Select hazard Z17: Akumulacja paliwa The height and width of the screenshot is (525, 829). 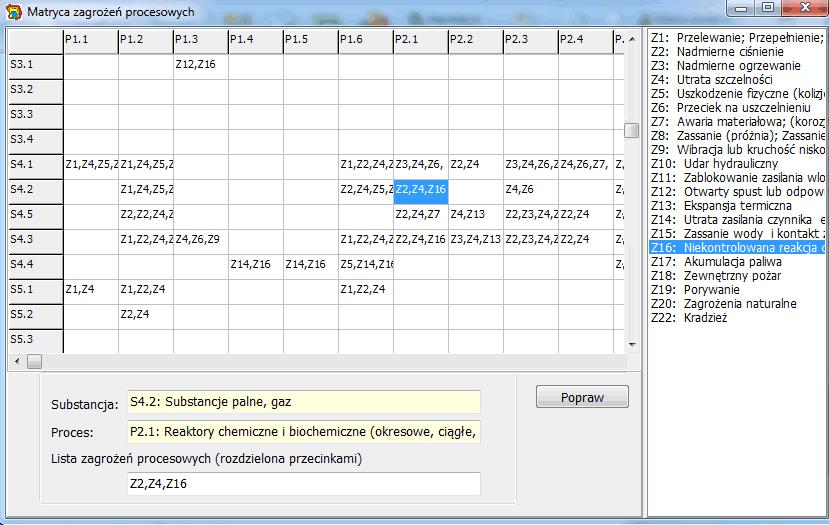[x=737, y=262]
